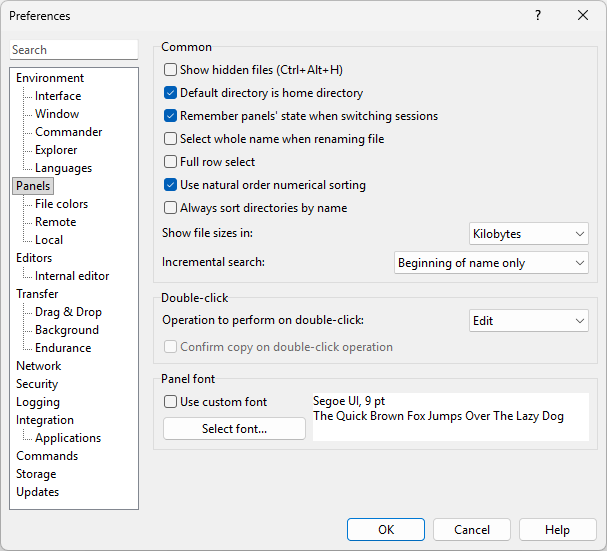Open the Environment preferences page

[50, 78]
